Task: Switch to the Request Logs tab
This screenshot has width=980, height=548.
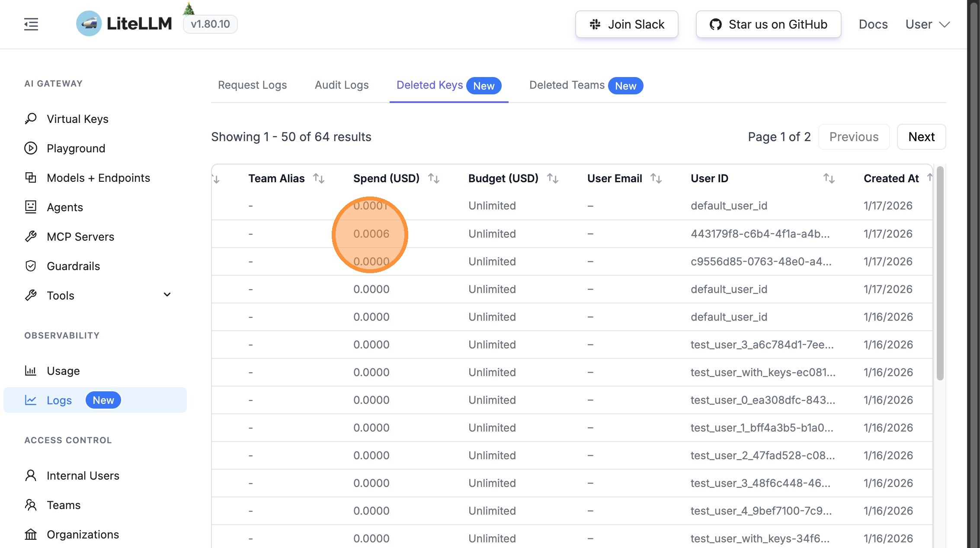Action: pyautogui.click(x=252, y=85)
